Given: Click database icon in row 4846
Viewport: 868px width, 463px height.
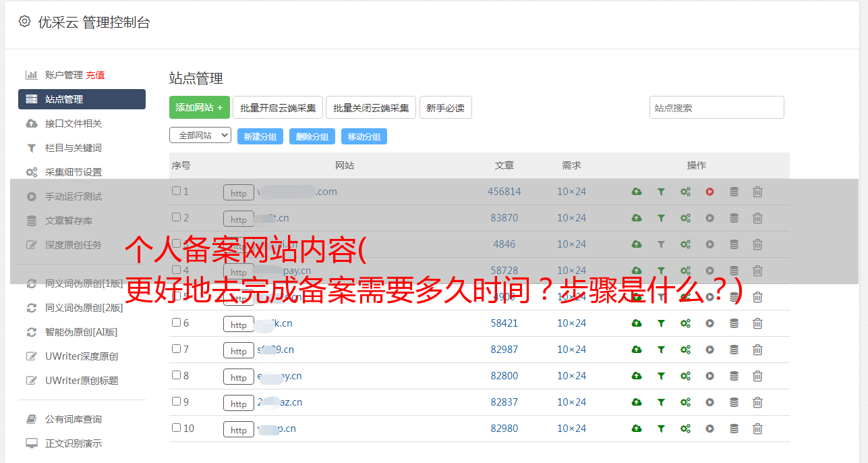Looking at the screenshot, I should point(734,244).
